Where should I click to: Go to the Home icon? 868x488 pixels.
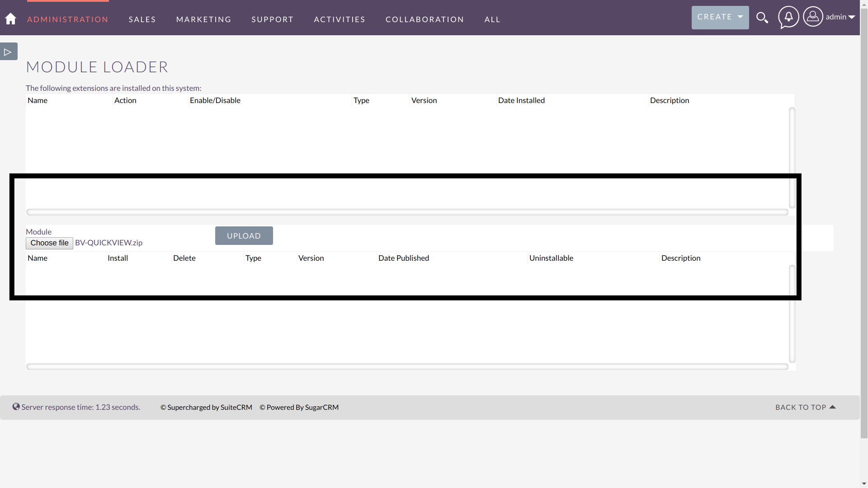click(10, 19)
